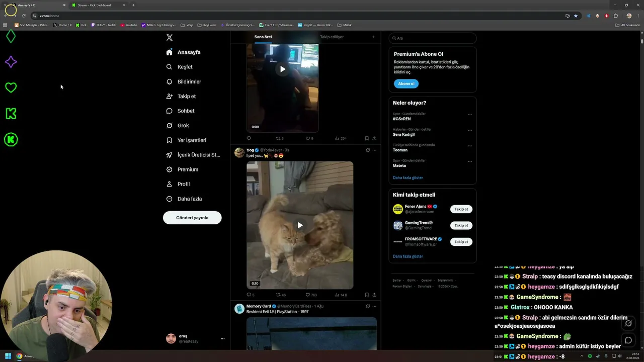
Task: Click the Premium badge icon in sidebar
Action: (x=169, y=169)
